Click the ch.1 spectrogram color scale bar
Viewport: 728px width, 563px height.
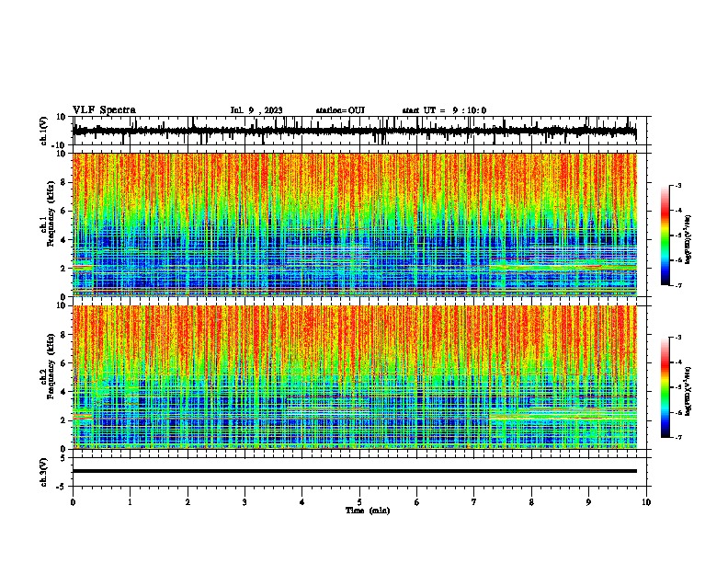click(x=665, y=236)
